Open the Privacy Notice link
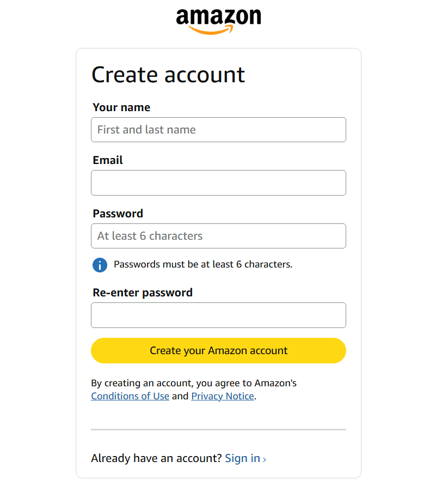448x480 pixels. (223, 396)
